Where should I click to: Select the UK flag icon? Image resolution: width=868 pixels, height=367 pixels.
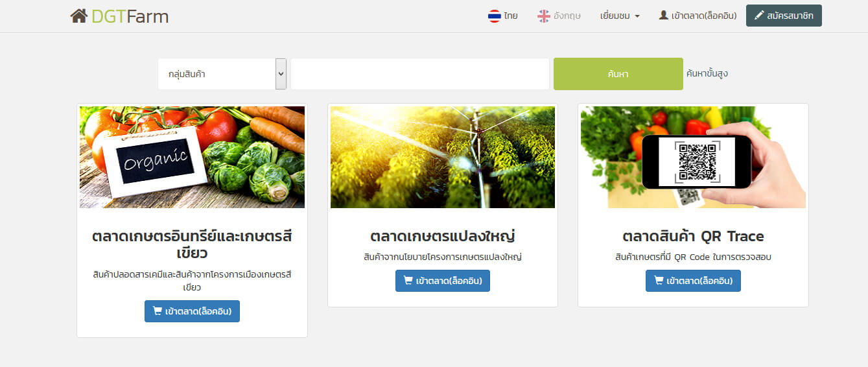click(x=544, y=16)
